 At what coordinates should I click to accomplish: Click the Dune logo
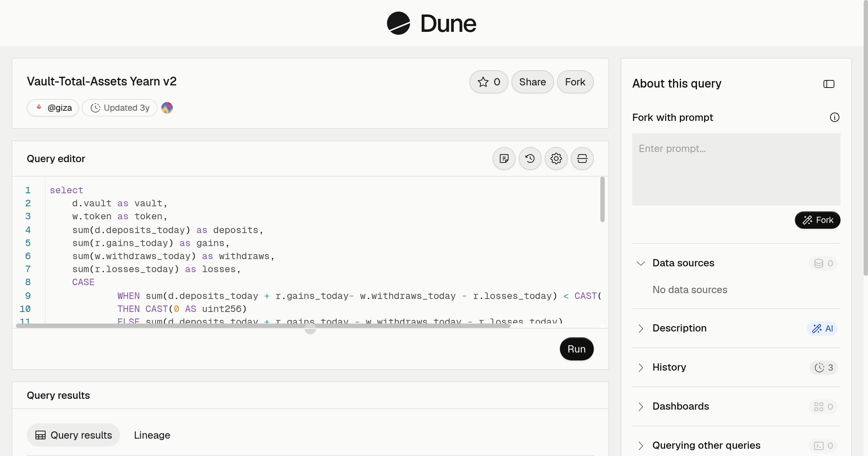tap(431, 23)
